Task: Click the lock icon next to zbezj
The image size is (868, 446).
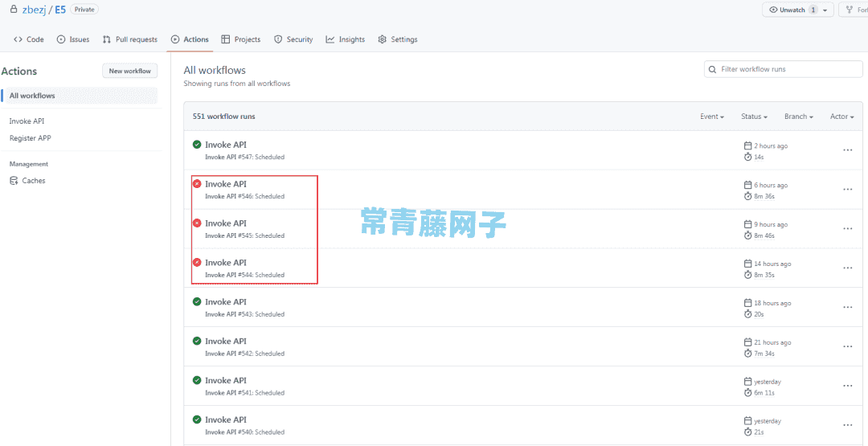Action: click(14, 10)
